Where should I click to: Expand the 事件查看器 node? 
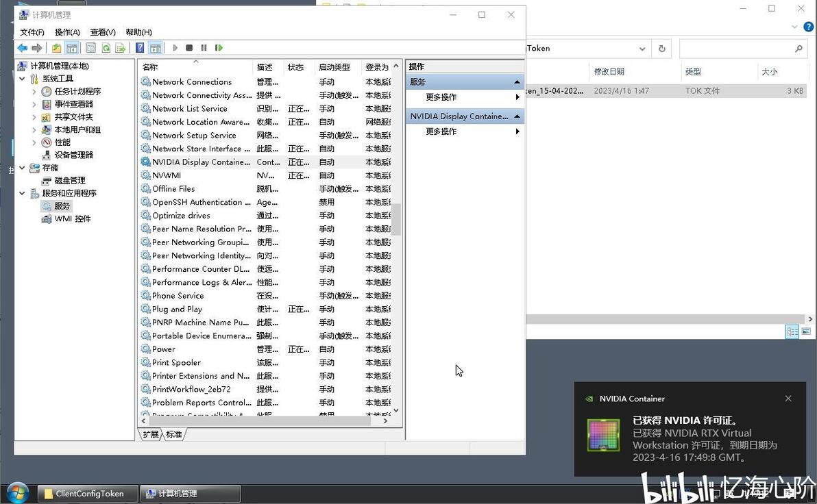[x=34, y=104]
